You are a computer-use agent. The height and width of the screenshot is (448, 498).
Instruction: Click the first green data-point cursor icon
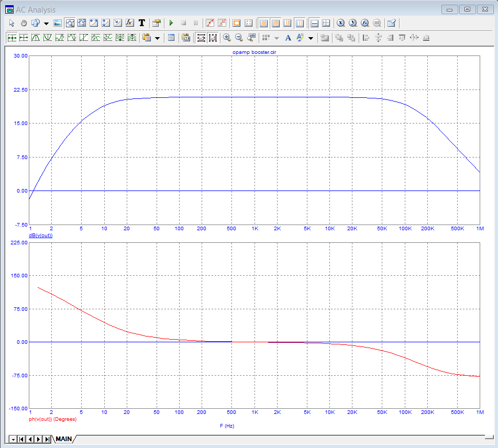(x=12, y=38)
